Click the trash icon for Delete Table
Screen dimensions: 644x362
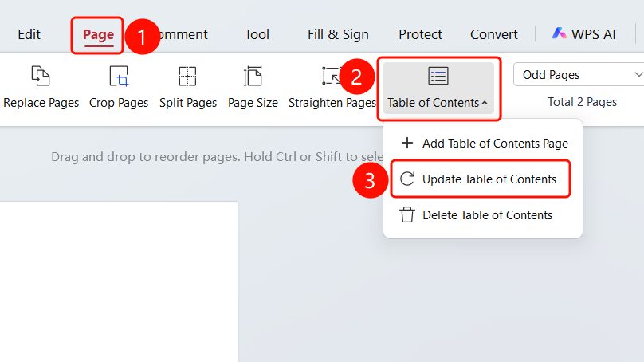(x=407, y=215)
